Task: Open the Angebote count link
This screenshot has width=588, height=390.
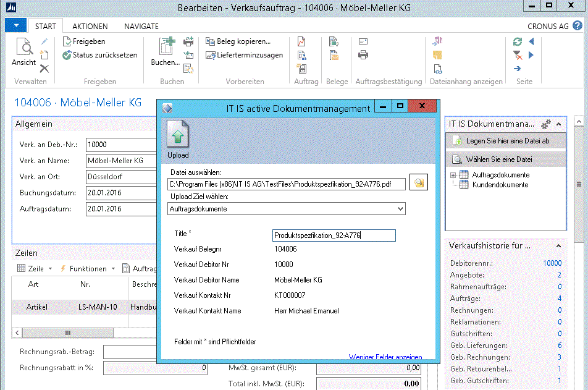Action: pos(560,275)
